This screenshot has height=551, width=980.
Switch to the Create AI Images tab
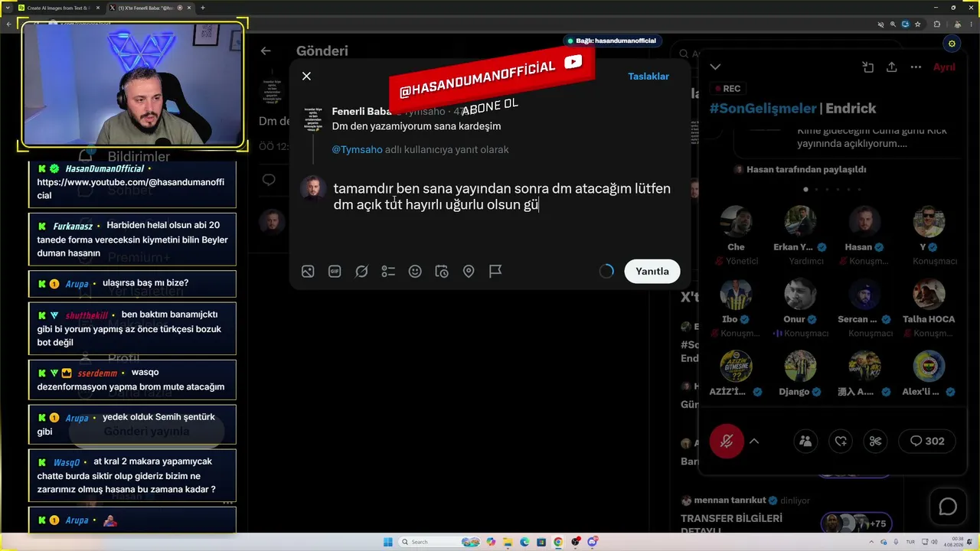pyautogui.click(x=58, y=8)
